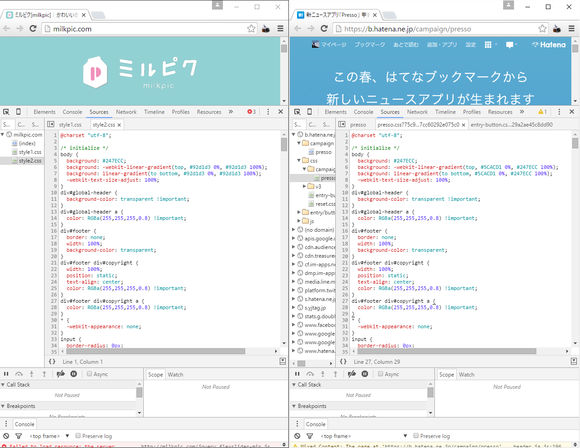Switch to Elements tab in milkpic DevTools

(x=44, y=112)
